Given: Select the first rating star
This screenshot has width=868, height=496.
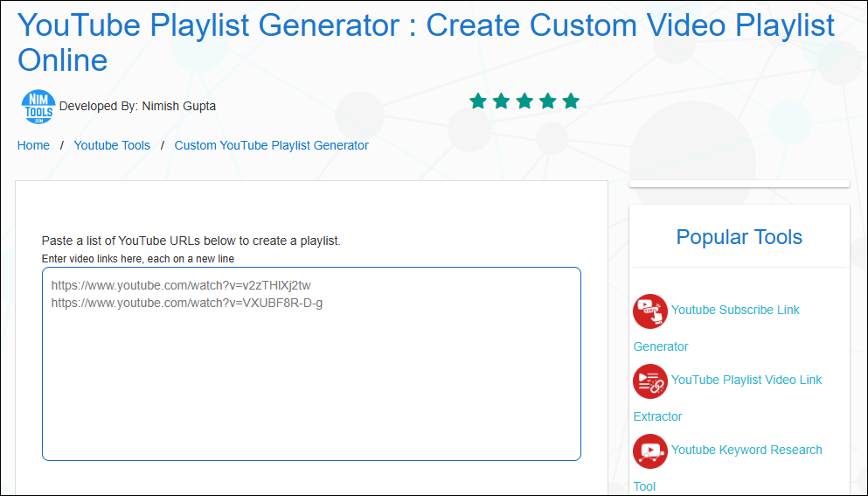Looking at the screenshot, I should pos(478,101).
